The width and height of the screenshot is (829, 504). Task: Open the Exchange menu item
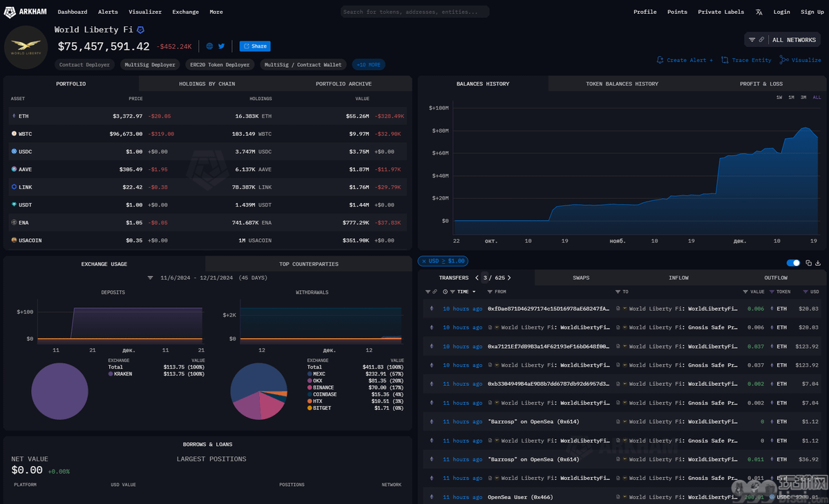[x=185, y=12]
